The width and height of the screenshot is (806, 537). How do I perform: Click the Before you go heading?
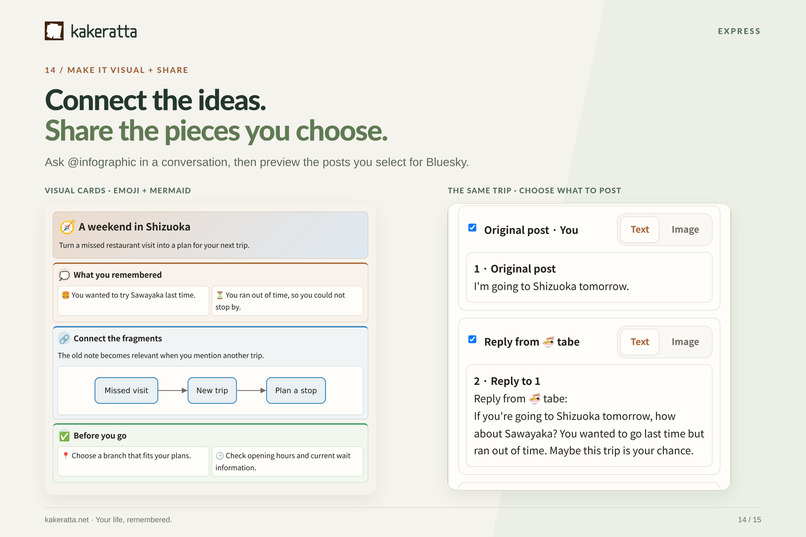pyautogui.click(x=100, y=436)
